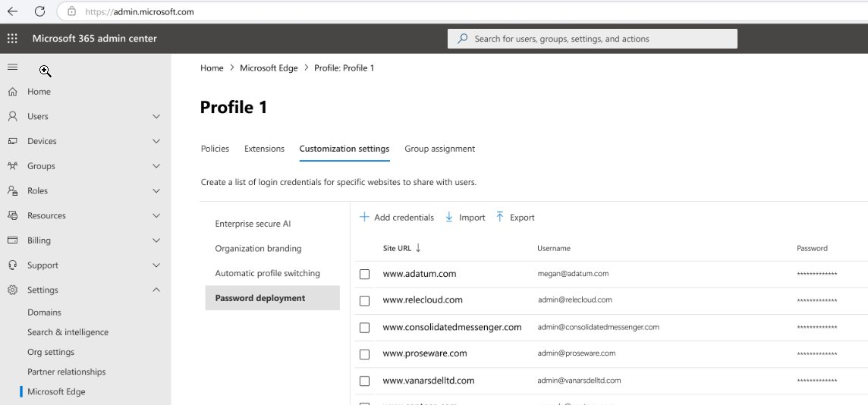Open the app launcher waffle icon
This screenshot has height=405, width=868.
pos(12,38)
